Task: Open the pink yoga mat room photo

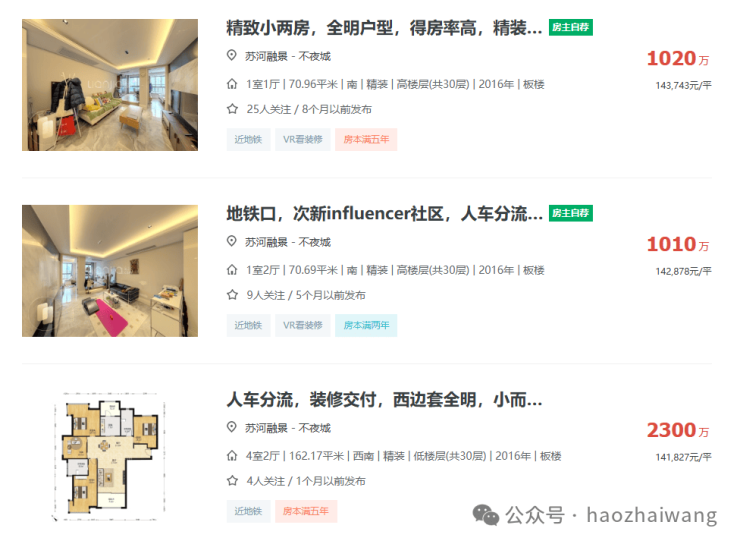Action: point(110,271)
